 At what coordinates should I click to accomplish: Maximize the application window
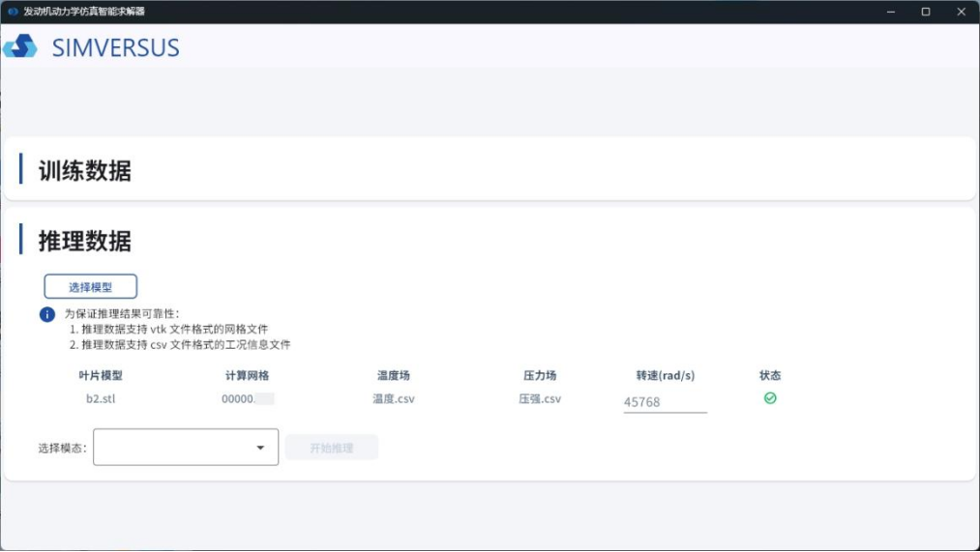926,12
